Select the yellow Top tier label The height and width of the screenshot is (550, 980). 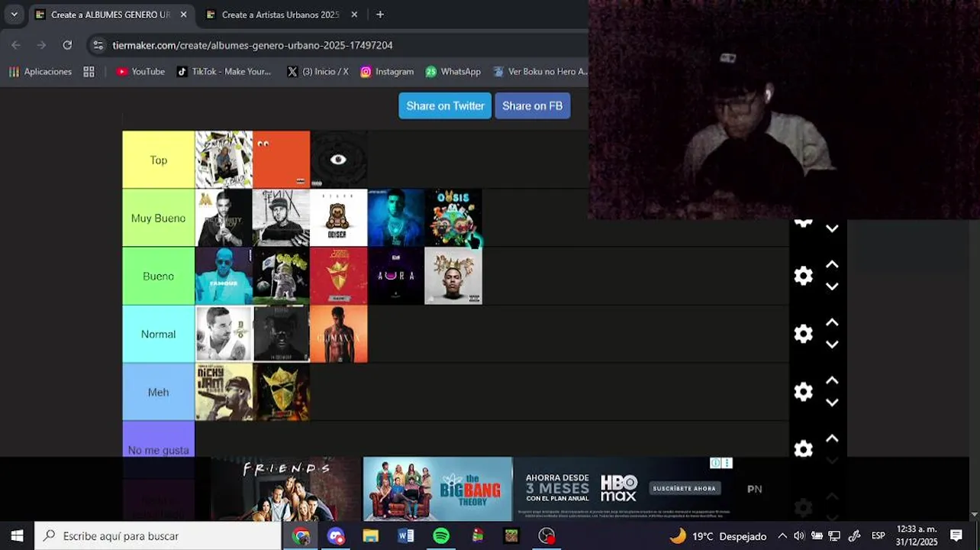click(159, 160)
